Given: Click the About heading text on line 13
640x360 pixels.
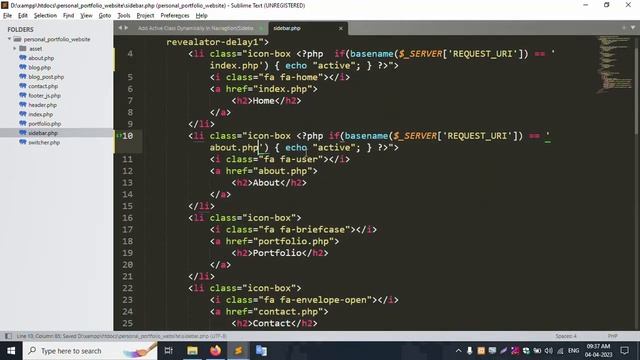Looking at the screenshot, I should [x=266, y=182].
